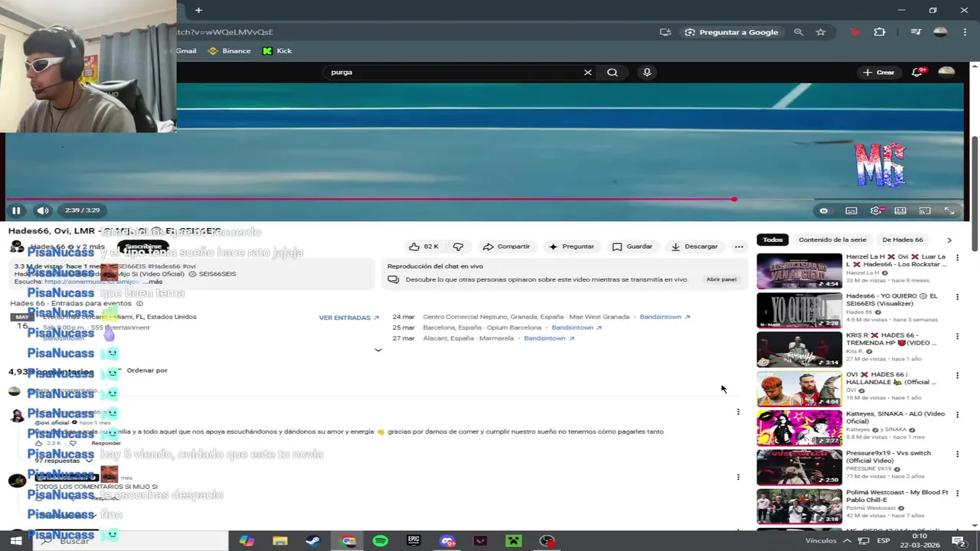The height and width of the screenshot is (551, 980).
Task: Open player settings gear
Action: pyautogui.click(x=876, y=210)
